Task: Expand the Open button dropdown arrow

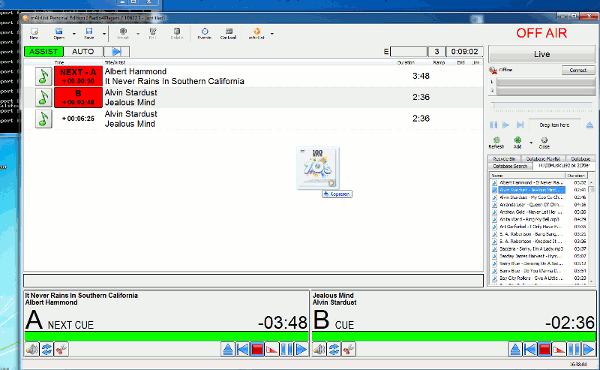Action: coord(74,34)
